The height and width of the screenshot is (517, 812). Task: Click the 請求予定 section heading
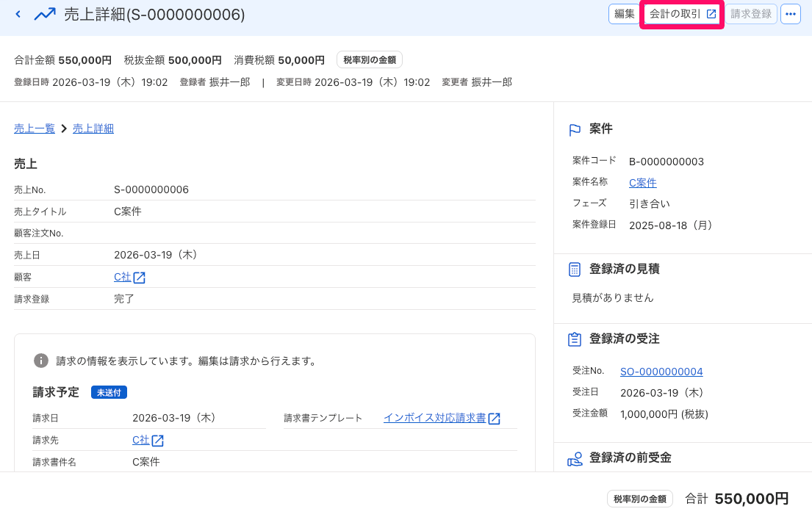click(x=56, y=392)
